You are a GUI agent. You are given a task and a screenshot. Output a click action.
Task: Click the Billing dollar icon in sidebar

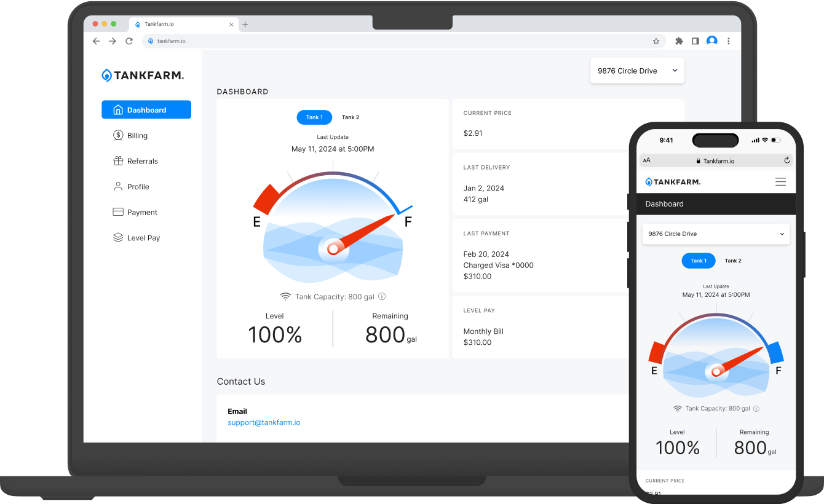[118, 135]
